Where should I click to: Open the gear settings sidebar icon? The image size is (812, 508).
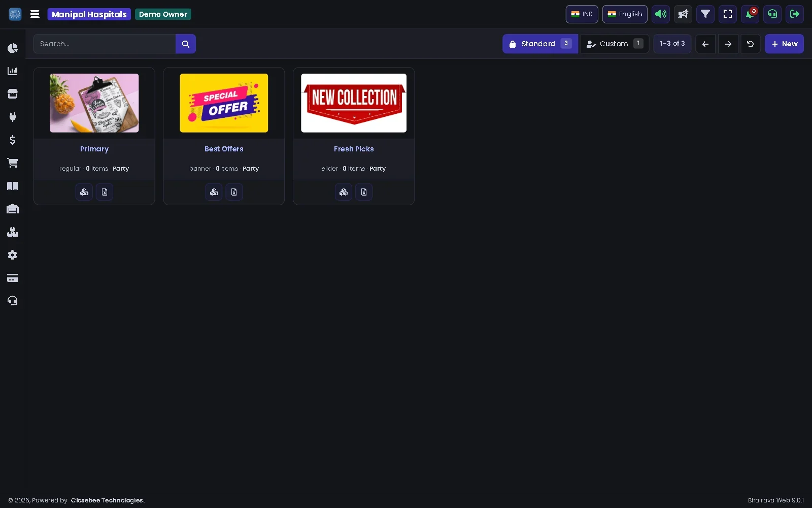tap(13, 255)
